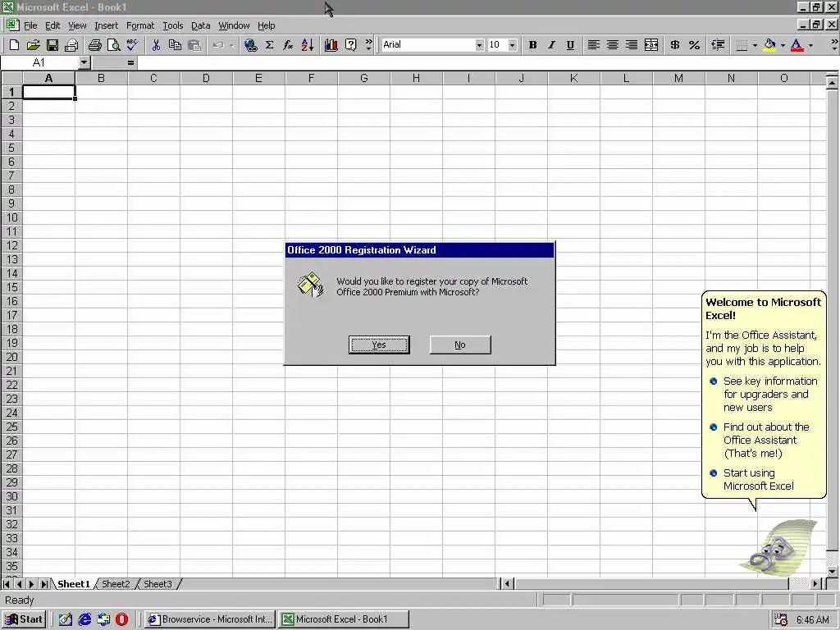Merge and Center cells icon
This screenshot has width=840, height=630.
[x=651, y=46]
